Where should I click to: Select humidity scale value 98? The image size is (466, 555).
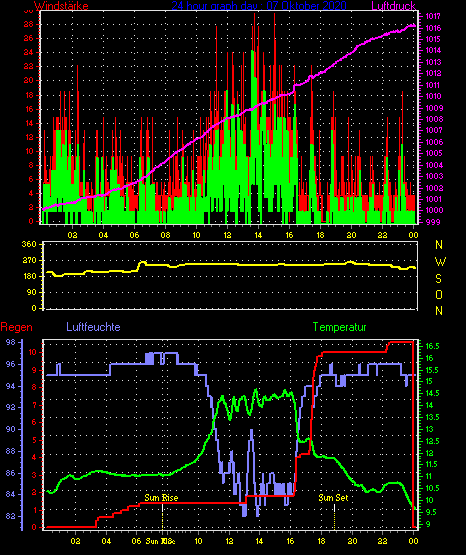coord(11,342)
